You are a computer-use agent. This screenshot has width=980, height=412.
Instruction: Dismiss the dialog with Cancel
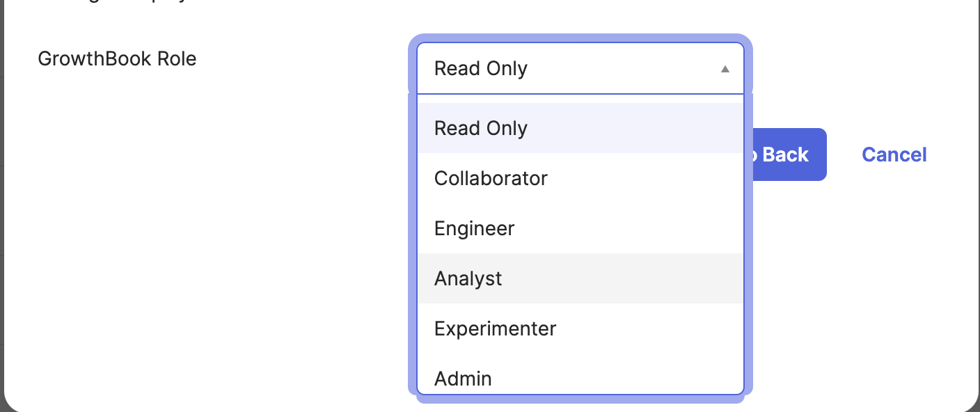click(894, 154)
